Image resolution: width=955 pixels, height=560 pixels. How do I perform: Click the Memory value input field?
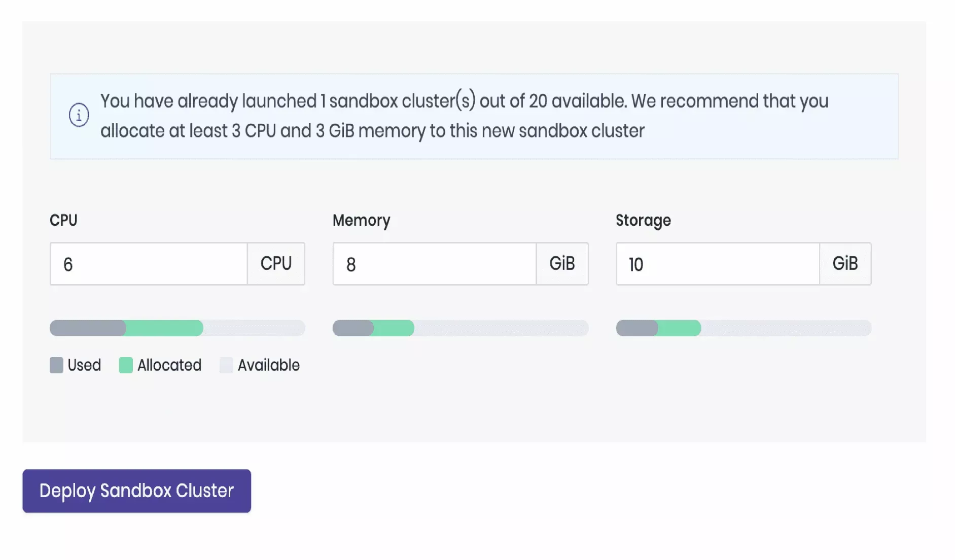point(434,264)
